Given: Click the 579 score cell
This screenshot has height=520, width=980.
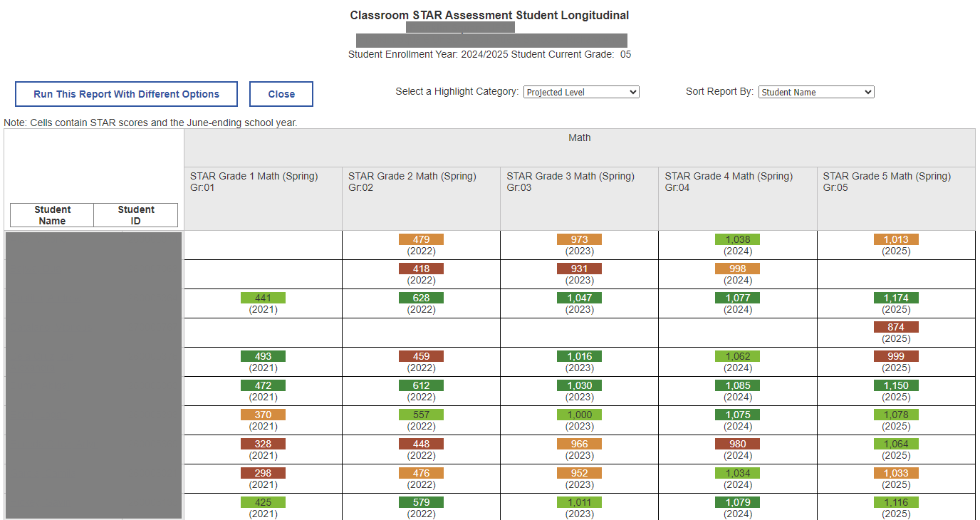Looking at the screenshot, I should [421, 502].
